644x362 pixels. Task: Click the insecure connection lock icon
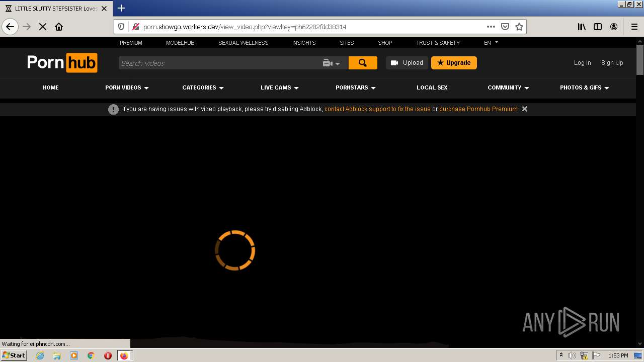(135, 27)
